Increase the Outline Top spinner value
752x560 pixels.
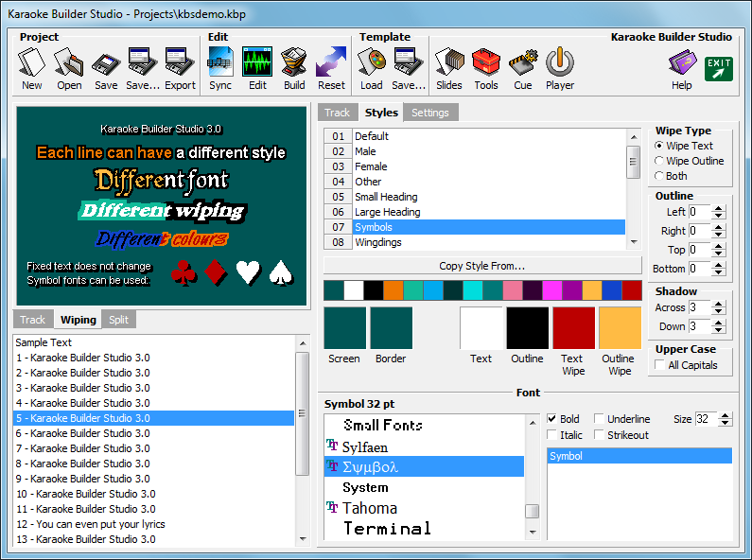click(x=719, y=247)
